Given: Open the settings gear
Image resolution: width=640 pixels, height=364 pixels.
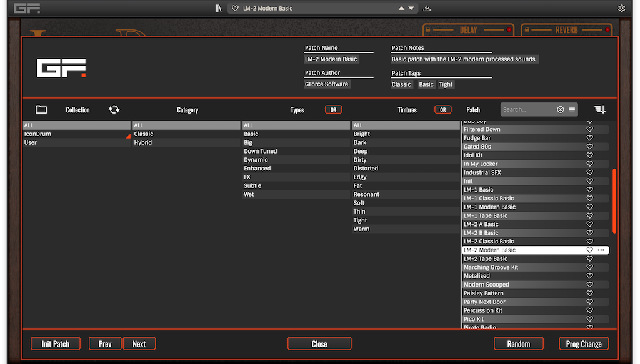Looking at the screenshot, I should tap(622, 8).
